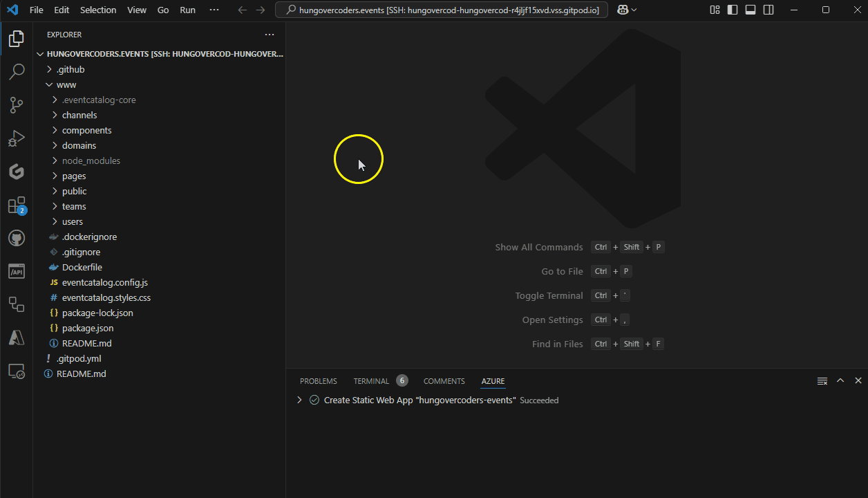The width and height of the screenshot is (868, 498).
Task: Expand the node_modules folder
Action: click(55, 160)
